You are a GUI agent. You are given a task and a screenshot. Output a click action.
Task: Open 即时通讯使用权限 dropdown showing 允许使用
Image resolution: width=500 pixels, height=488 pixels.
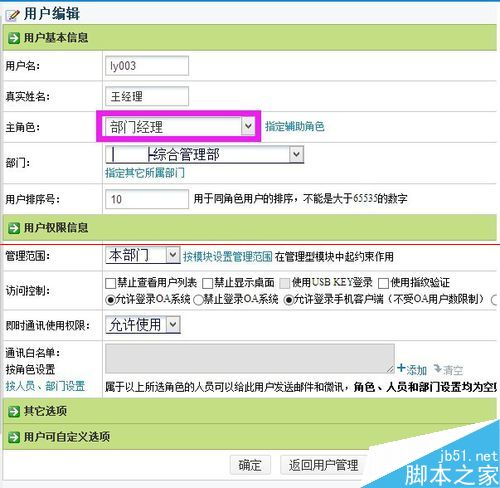tap(143, 325)
